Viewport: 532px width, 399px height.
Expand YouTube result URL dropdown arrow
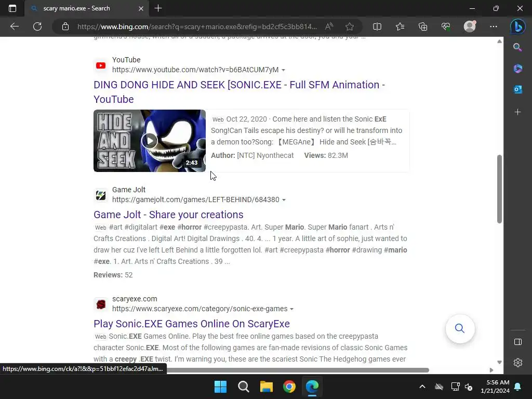(283, 70)
